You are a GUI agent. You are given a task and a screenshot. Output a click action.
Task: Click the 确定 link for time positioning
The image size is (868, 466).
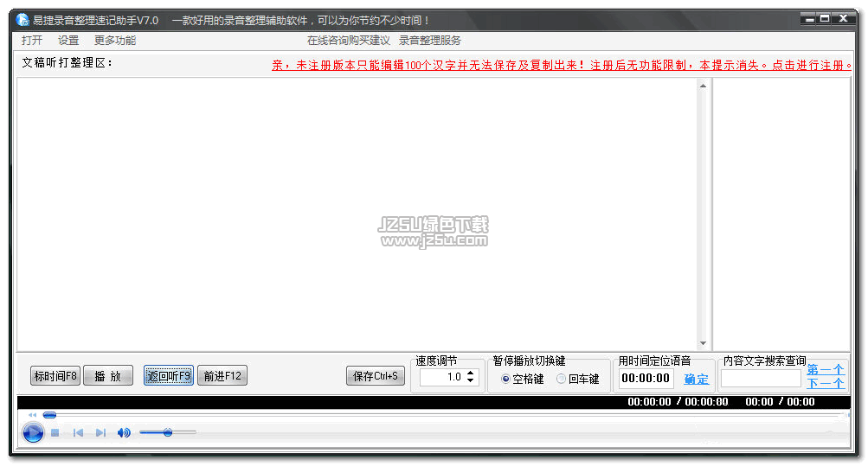(x=696, y=380)
